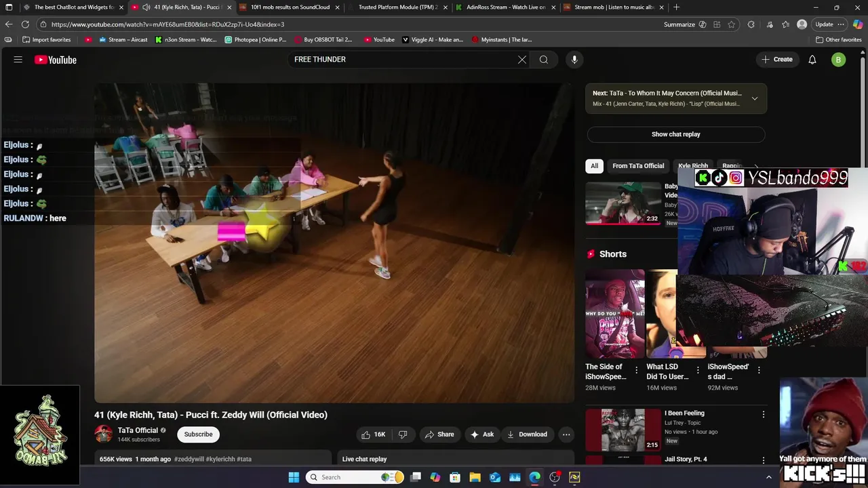Viewport: 868px width, 488px height.
Task: Switch to AdinRoss Stream tab
Action: point(505,7)
